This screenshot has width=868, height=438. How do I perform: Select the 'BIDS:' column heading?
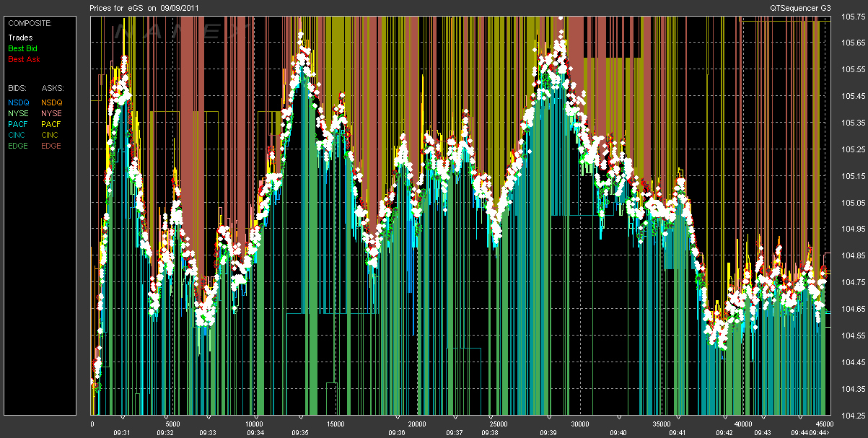pyautogui.click(x=17, y=87)
